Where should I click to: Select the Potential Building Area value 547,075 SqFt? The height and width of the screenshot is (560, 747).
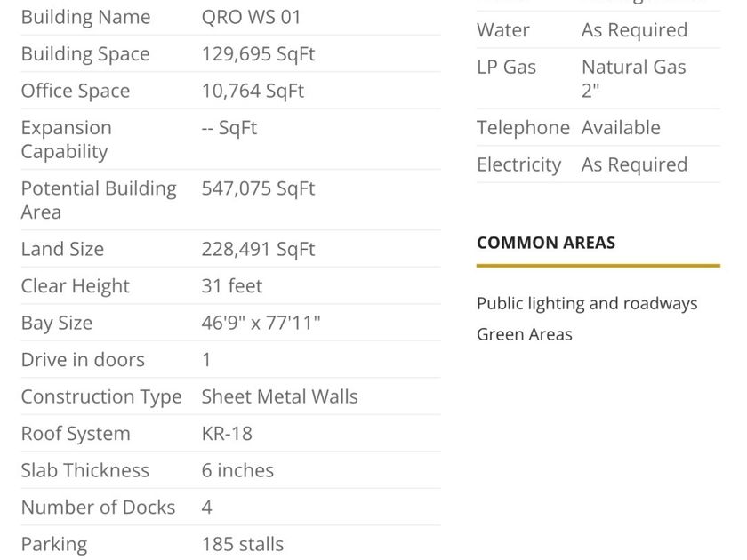pyautogui.click(x=258, y=188)
